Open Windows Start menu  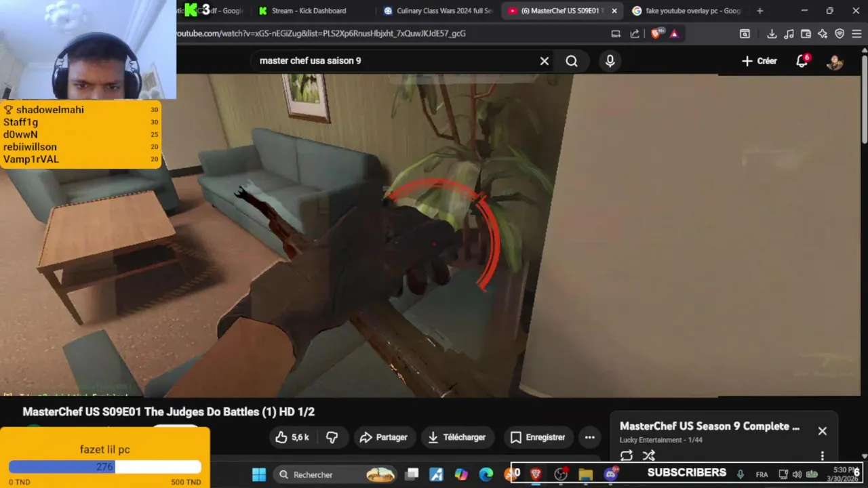(x=259, y=474)
